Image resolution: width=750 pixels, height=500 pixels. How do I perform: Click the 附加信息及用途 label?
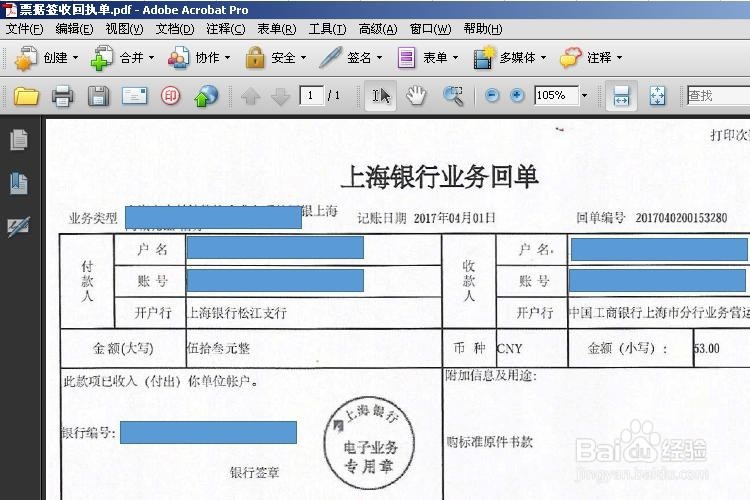coord(491,376)
